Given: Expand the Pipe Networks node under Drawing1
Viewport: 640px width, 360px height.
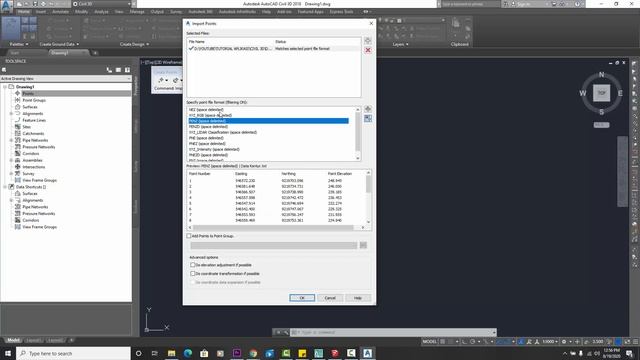Looking at the screenshot, I should 11,140.
